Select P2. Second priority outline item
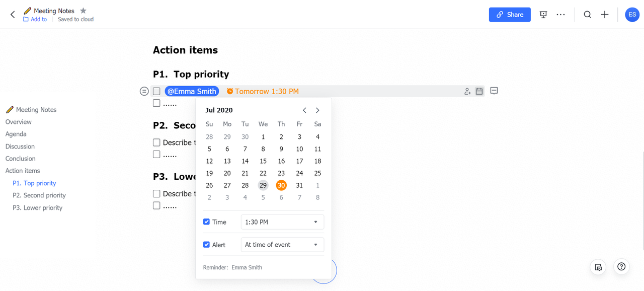The width and height of the screenshot is (644, 291). click(39, 195)
